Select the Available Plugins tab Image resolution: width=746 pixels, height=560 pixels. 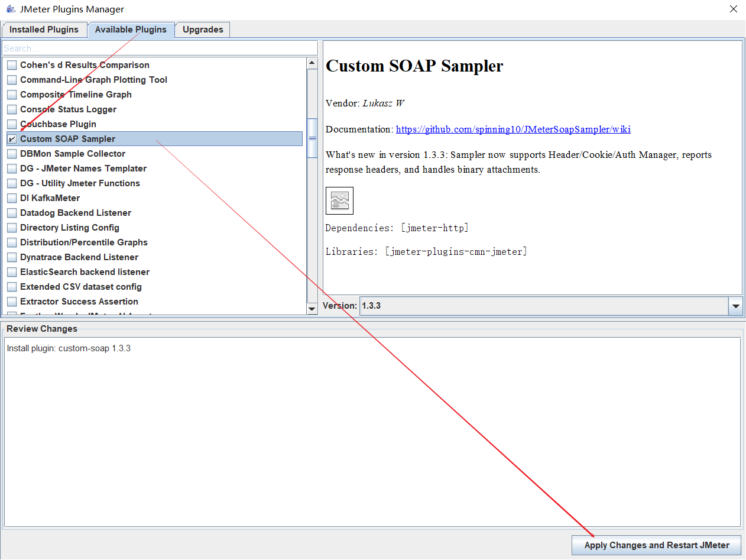tap(131, 30)
